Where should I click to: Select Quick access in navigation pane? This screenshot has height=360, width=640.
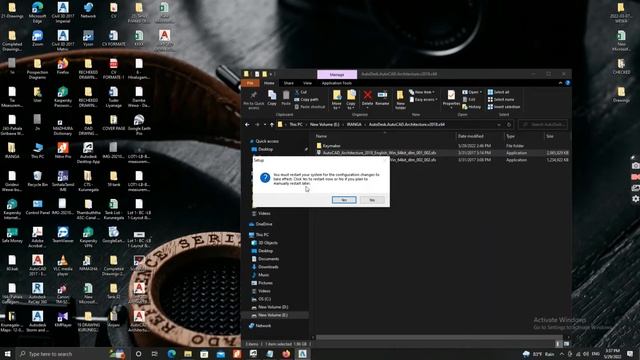click(x=267, y=141)
